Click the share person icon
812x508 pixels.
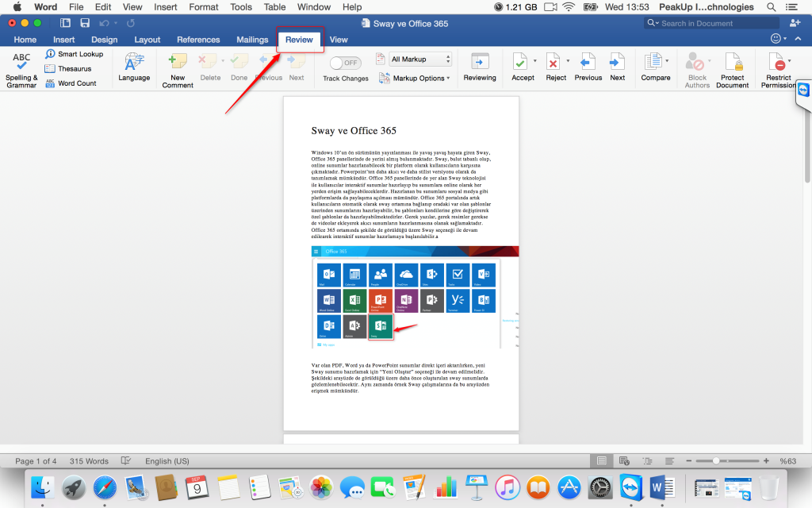pos(795,23)
